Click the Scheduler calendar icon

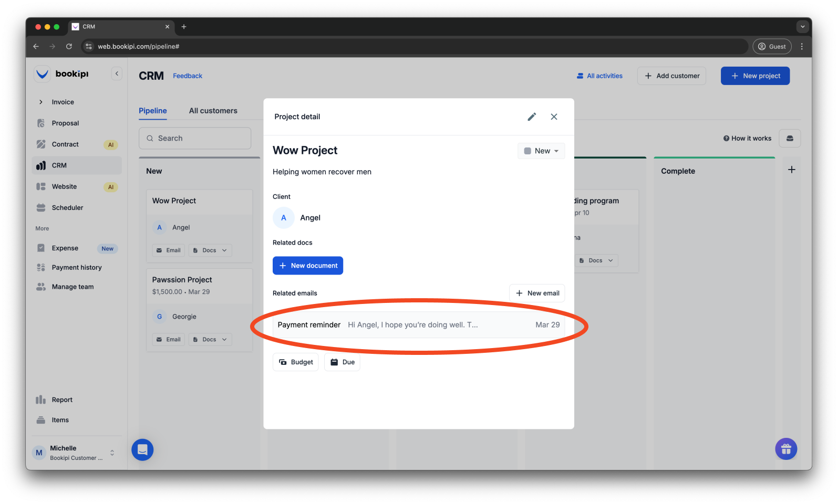click(x=41, y=207)
